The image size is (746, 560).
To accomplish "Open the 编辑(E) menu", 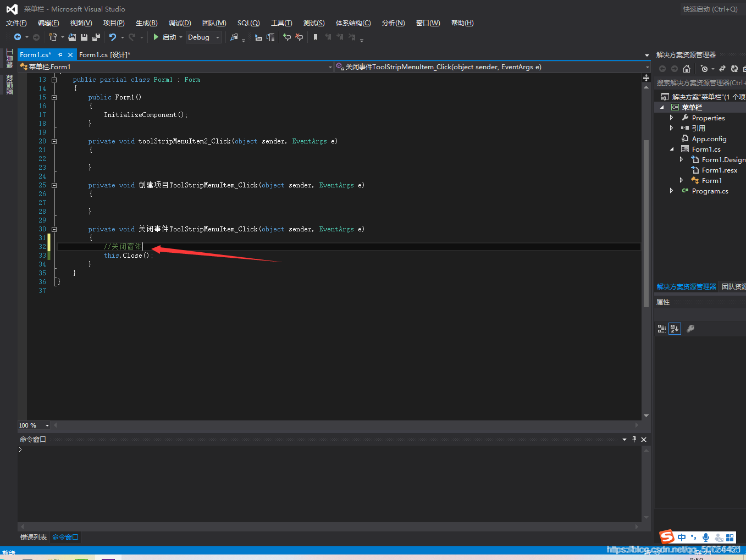I will point(48,23).
